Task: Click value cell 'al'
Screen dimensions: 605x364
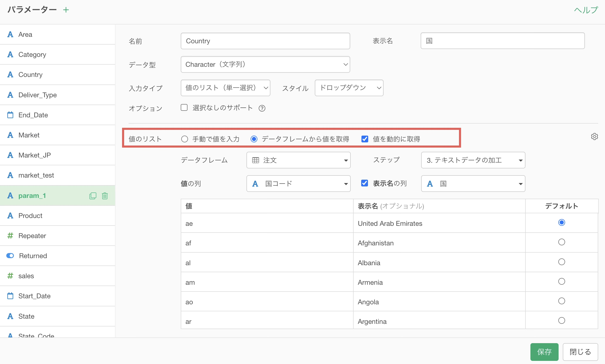Action: 267,262
